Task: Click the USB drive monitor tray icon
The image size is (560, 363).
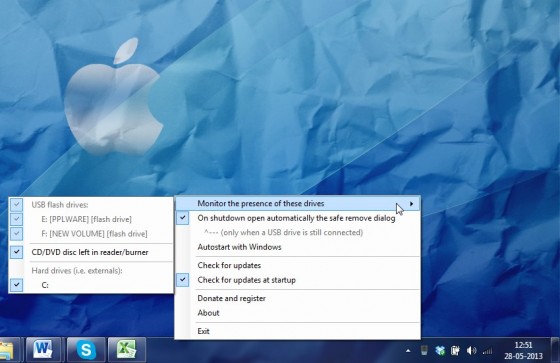Action: [424, 350]
